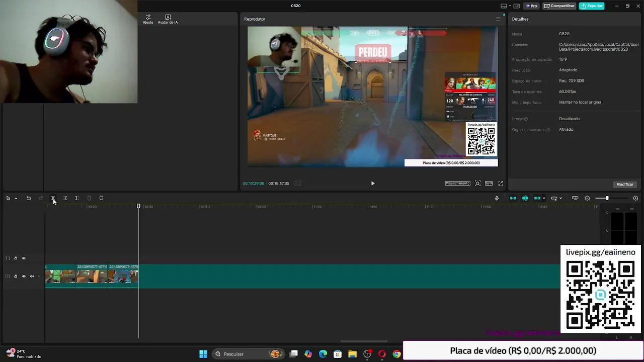Screen dimensions: 644x362
Task: Click the Proxy info icon
Action: pyautogui.click(x=526, y=119)
